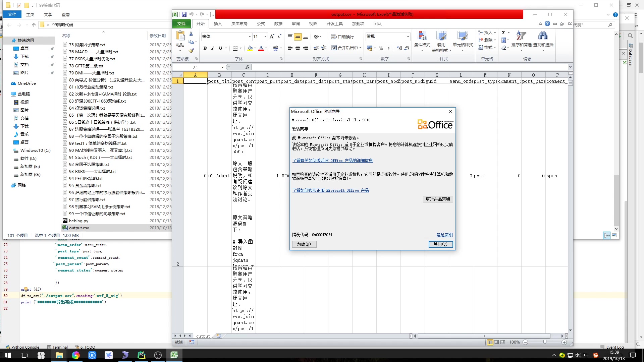
Task: Click the Comma Style icon
Action: (389, 48)
